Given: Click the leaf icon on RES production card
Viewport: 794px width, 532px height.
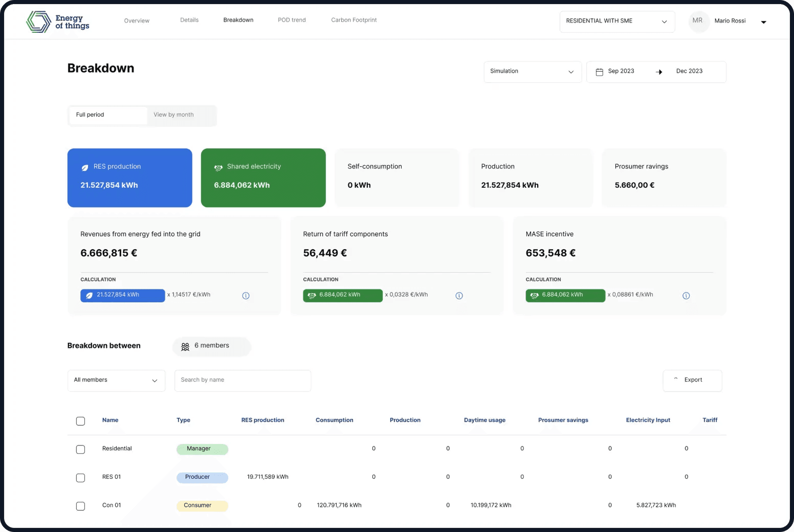Looking at the screenshot, I should click(84, 167).
